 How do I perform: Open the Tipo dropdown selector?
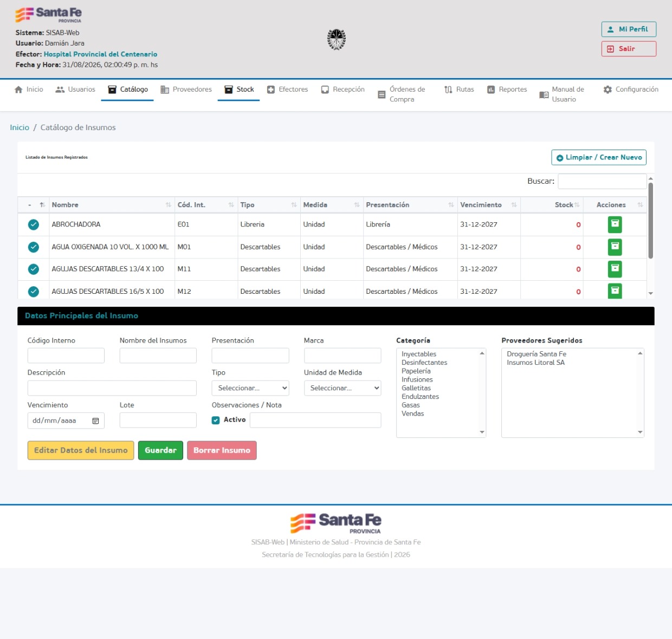[250, 388]
